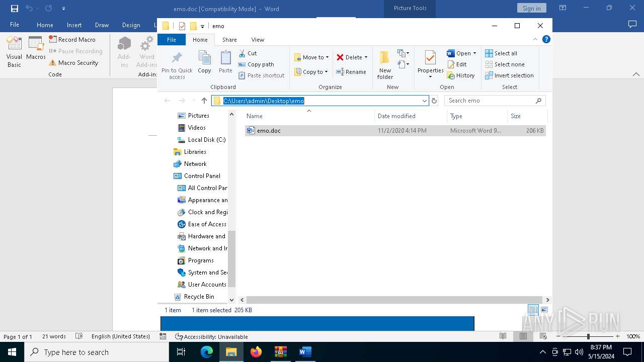Viewport: 644px width, 362px height.
Task: Open Task View on taskbar
Action: coord(181,352)
